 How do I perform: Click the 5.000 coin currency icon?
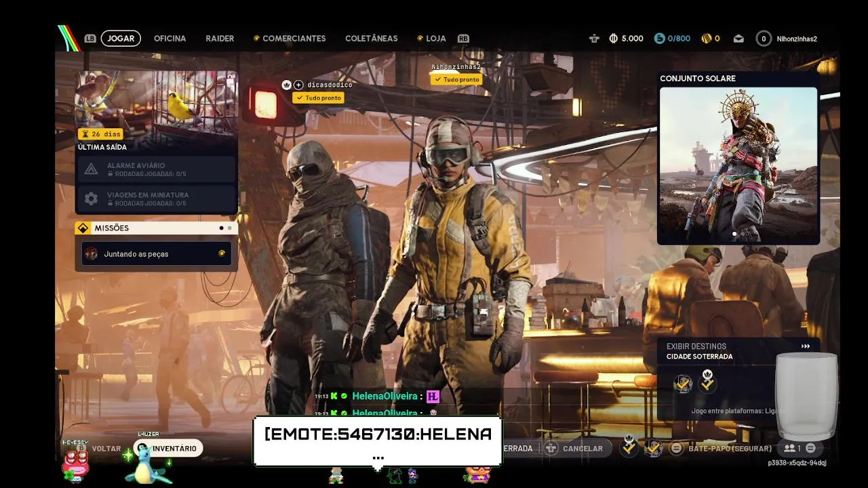coord(613,39)
